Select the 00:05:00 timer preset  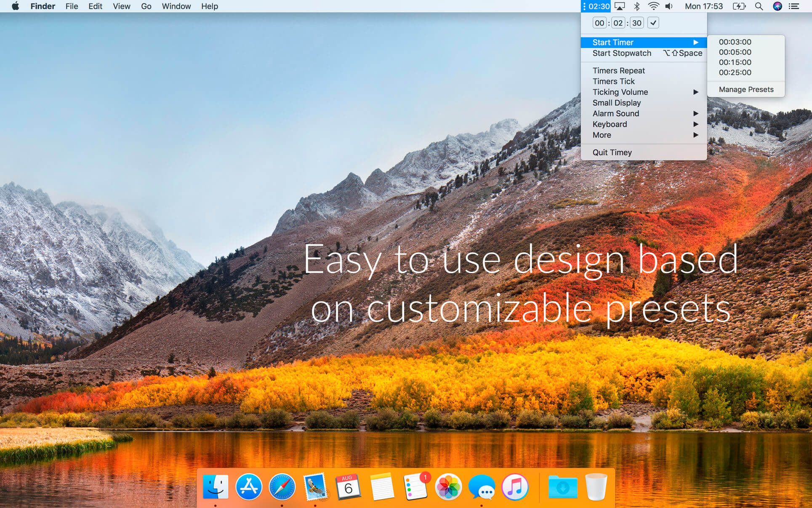pyautogui.click(x=735, y=52)
